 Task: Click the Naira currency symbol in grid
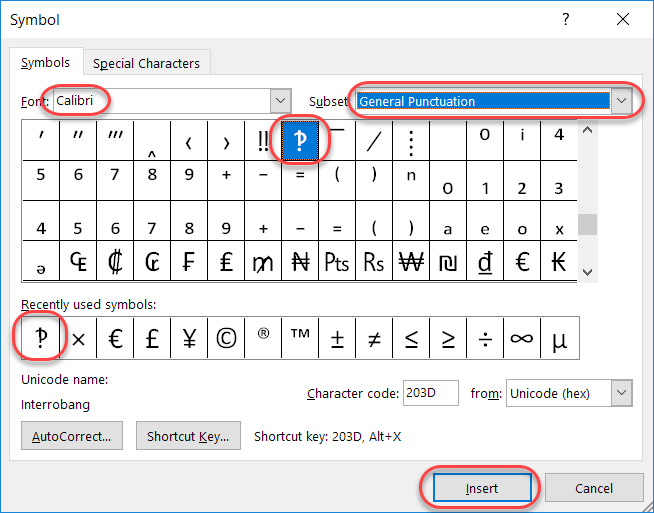pos(300,263)
